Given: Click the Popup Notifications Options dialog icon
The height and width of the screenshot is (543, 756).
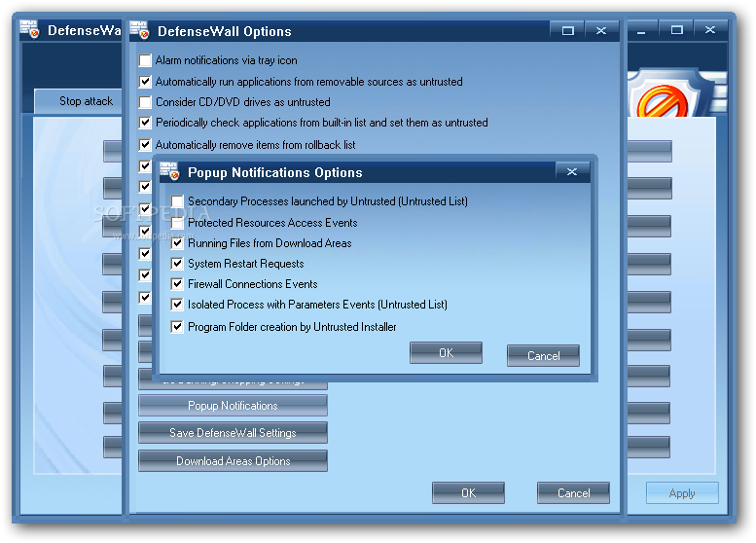Looking at the screenshot, I should point(169,171).
